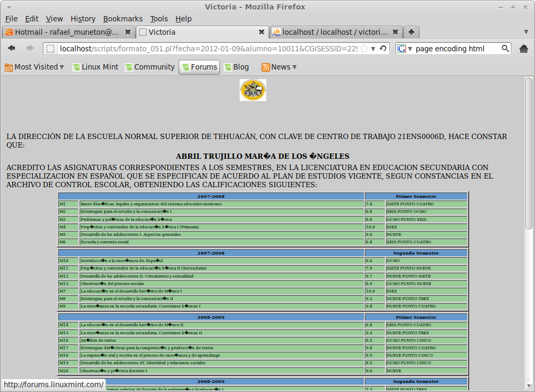Open the Google search engine selector
The width and height of the screenshot is (535, 392).
404,49
